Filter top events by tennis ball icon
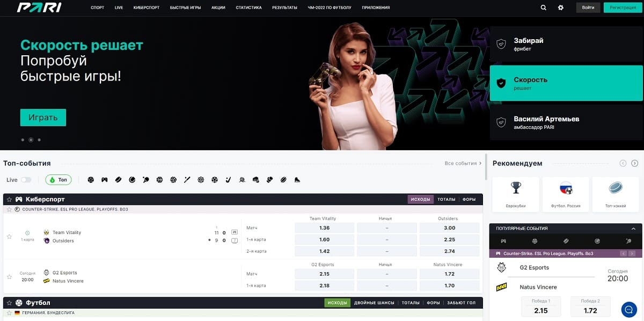The image size is (644, 321). (132, 180)
